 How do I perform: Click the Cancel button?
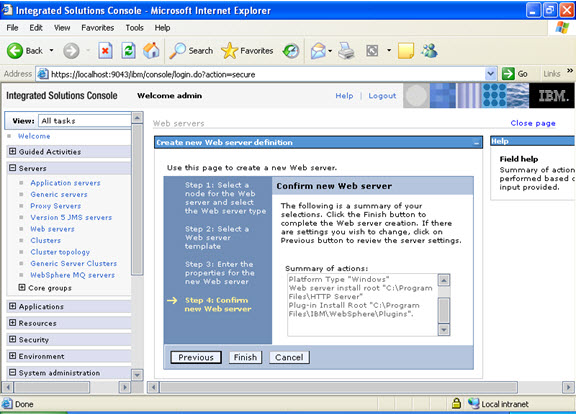(x=289, y=357)
